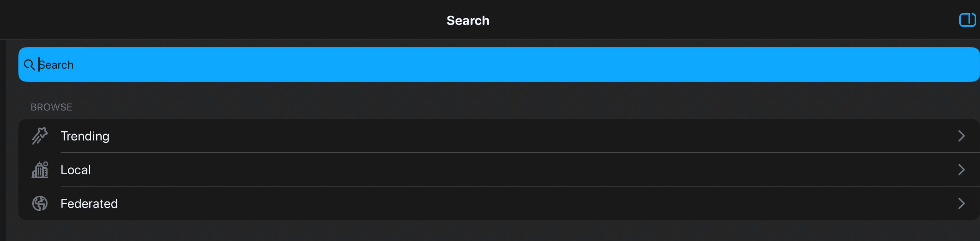Screen dimensions: 980x241
Task: Click the divider between Local and Federated
Action: (498, 187)
